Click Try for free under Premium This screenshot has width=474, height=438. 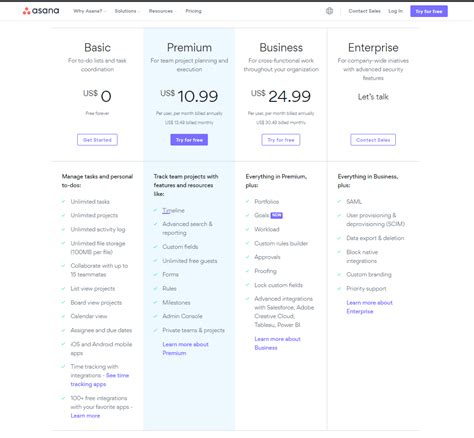coord(189,140)
